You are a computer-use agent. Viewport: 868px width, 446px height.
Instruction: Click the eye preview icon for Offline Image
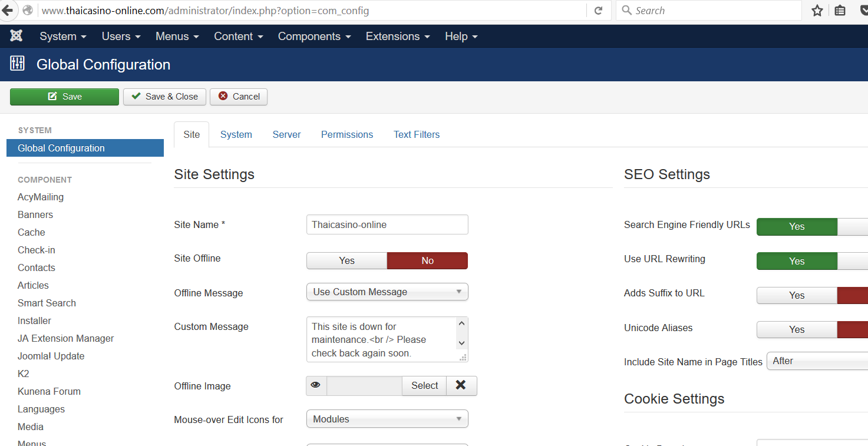pyautogui.click(x=316, y=385)
